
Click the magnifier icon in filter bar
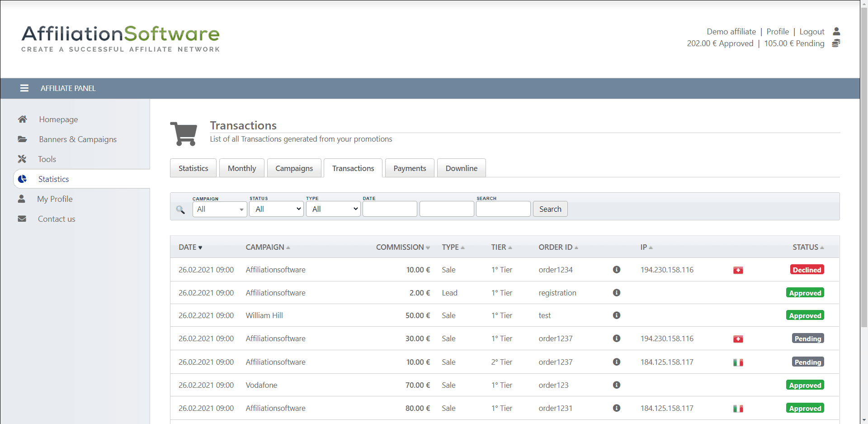pyautogui.click(x=180, y=210)
